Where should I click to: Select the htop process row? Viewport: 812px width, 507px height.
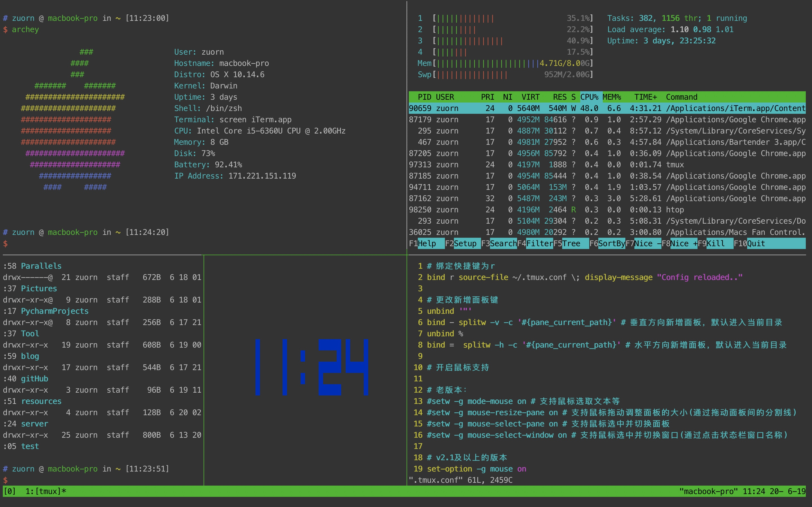click(x=674, y=210)
